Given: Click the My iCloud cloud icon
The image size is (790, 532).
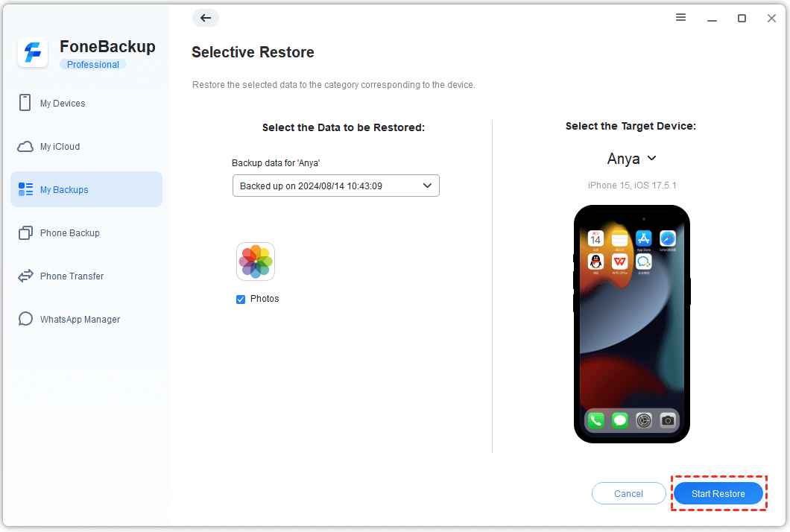Looking at the screenshot, I should point(25,147).
